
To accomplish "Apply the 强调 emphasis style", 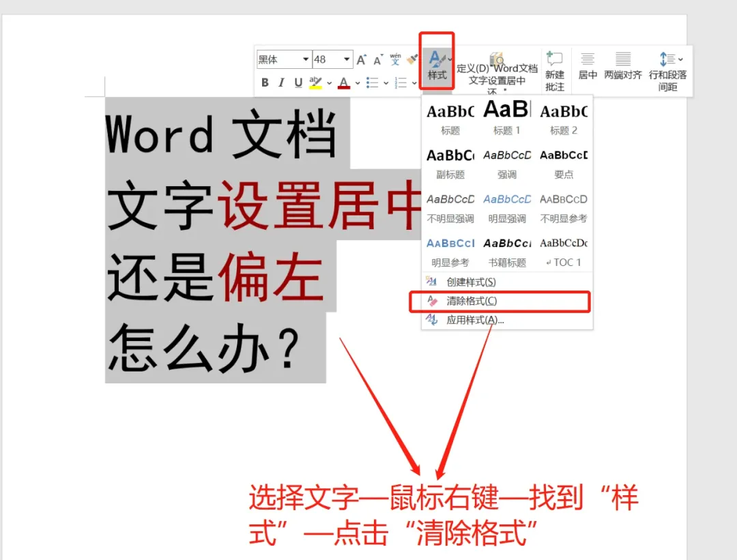I will (506, 163).
